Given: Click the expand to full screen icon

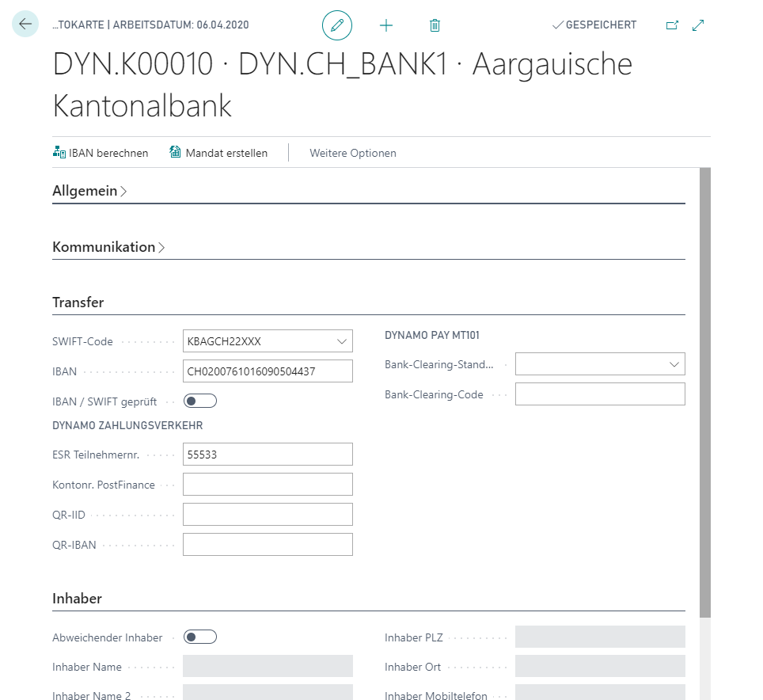Looking at the screenshot, I should click(x=698, y=25).
